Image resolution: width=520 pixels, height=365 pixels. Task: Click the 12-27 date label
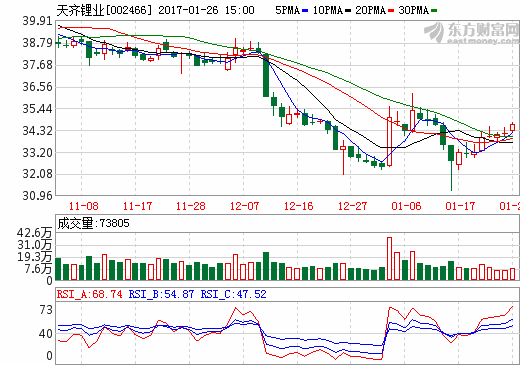point(352,206)
